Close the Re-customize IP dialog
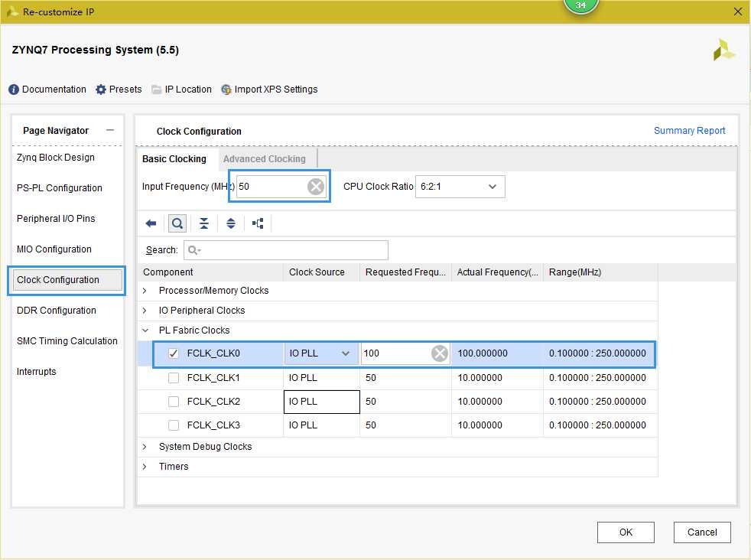The image size is (751, 560). pyautogui.click(x=738, y=12)
